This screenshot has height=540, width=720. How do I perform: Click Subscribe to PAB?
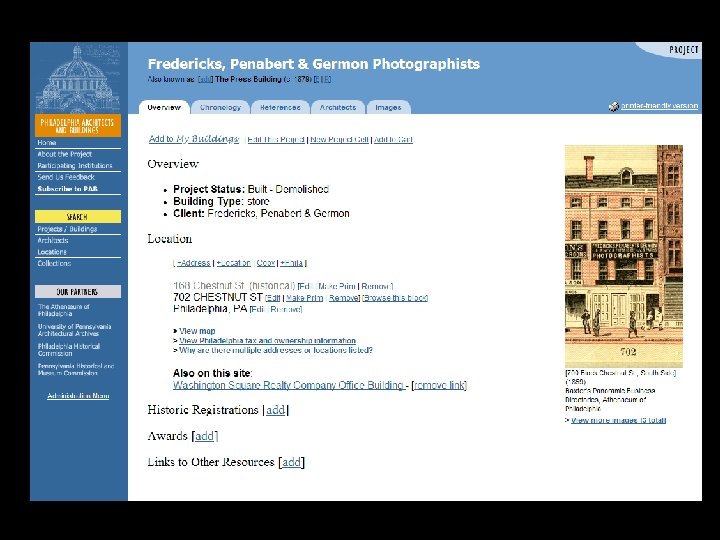[68, 189]
